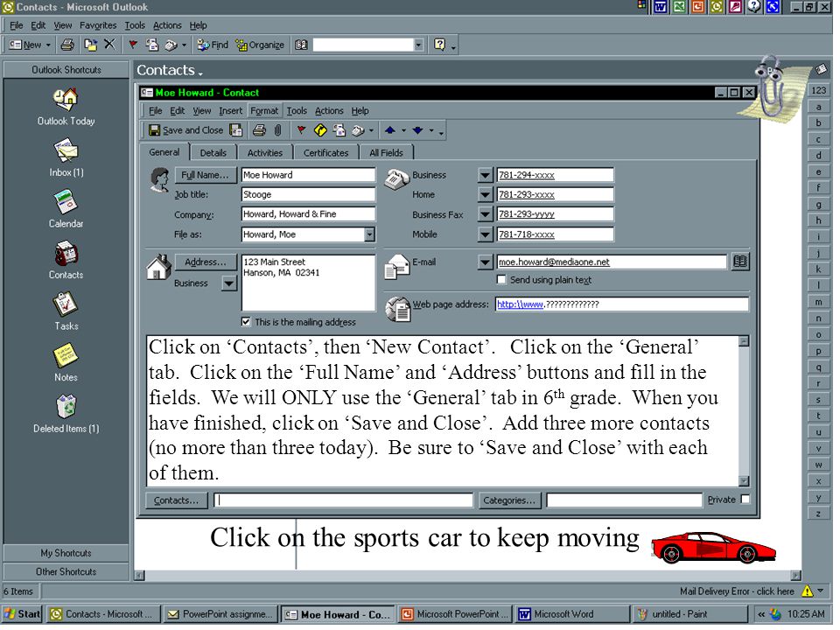Open the Contacts shortcut in sidebar

tap(66, 261)
